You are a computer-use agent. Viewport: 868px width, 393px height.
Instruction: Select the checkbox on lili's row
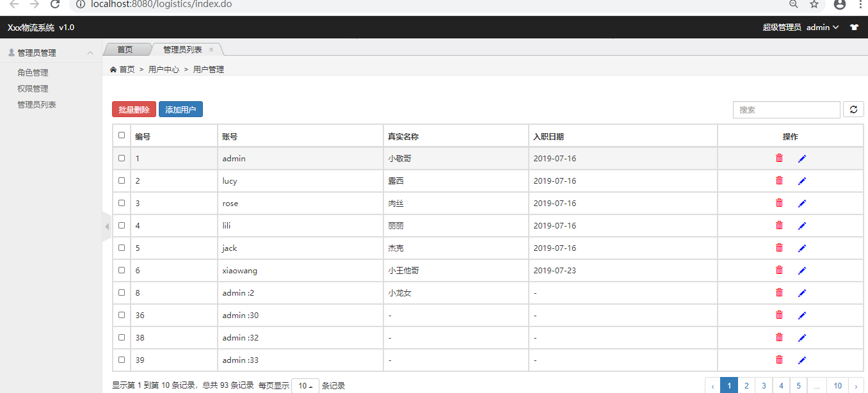coord(121,225)
